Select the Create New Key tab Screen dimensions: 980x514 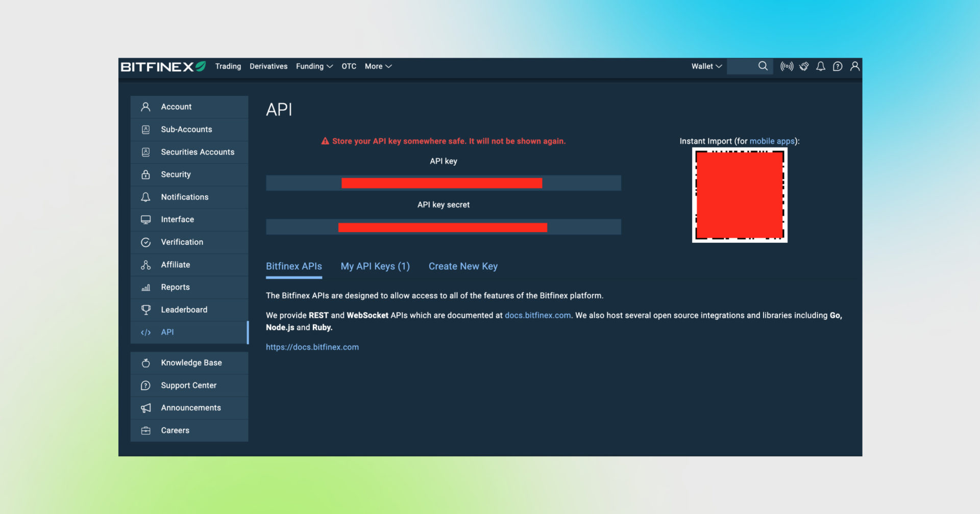pyautogui.click(x=463, y=266)
